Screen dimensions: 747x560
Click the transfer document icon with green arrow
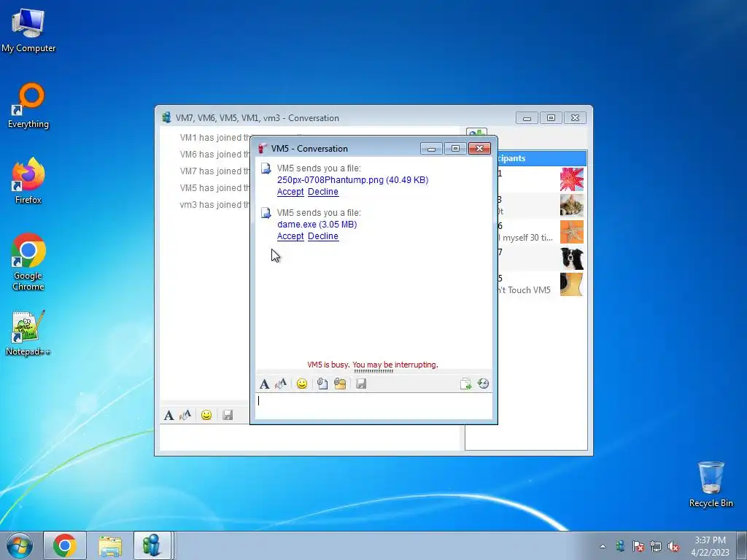(x=465, y=384)
